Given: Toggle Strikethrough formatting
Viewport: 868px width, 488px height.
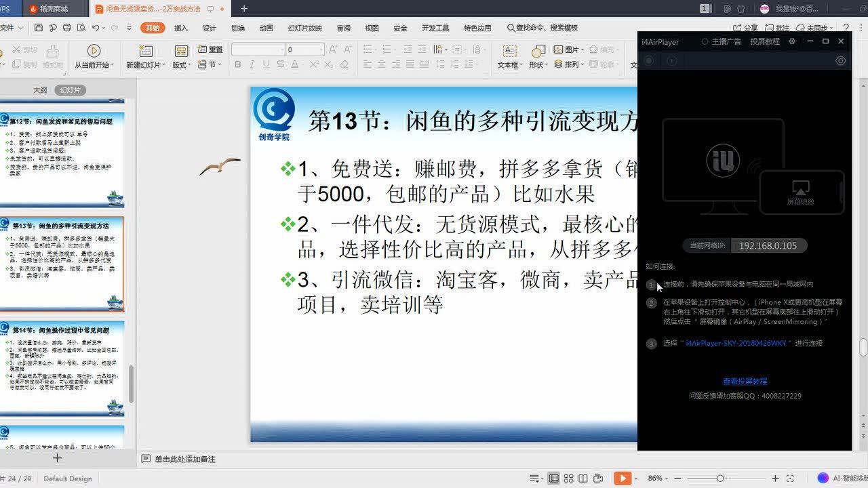Looking at the screenshot, I should click(x=281, y=64).
